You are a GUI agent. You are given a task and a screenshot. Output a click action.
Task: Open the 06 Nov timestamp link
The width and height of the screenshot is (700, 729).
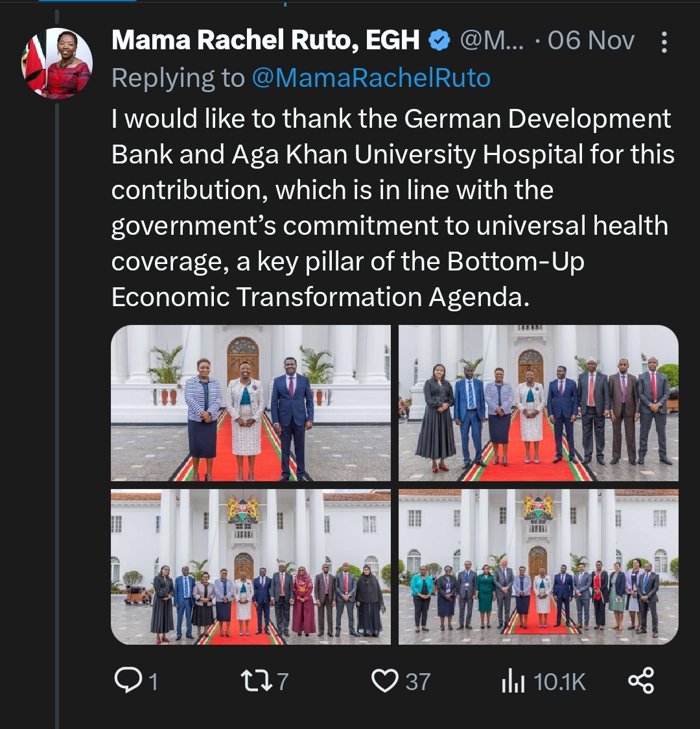(590, 41)
